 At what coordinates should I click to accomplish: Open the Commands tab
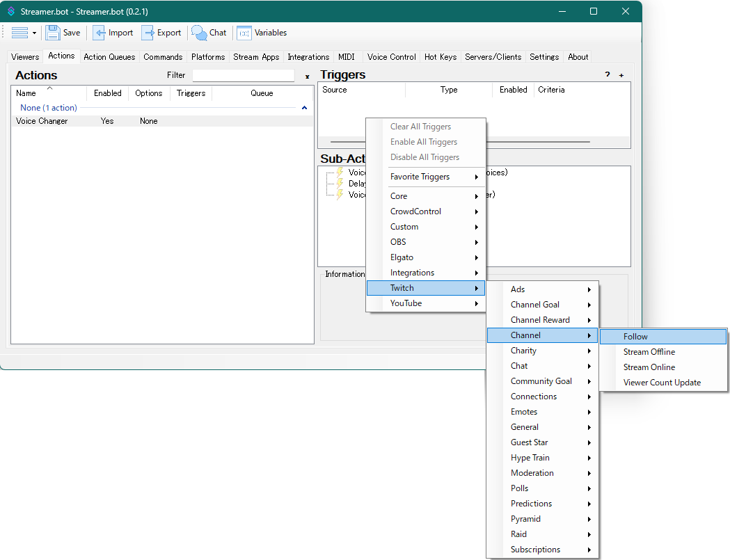163,57
